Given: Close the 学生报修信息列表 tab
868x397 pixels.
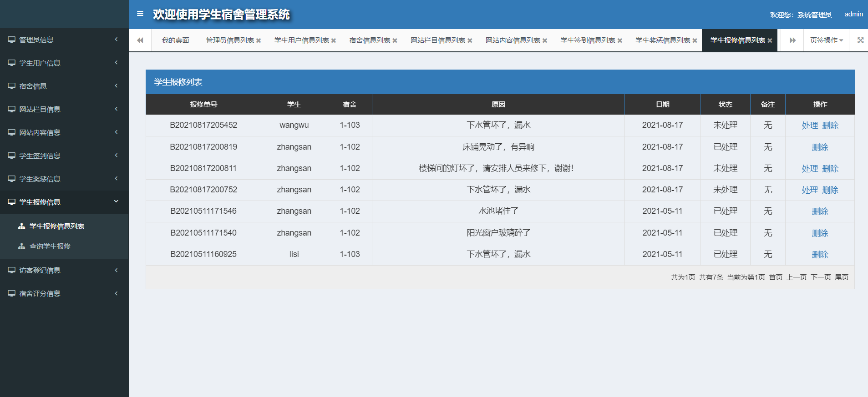Looking at the screenshot, I should pos(770,40).
